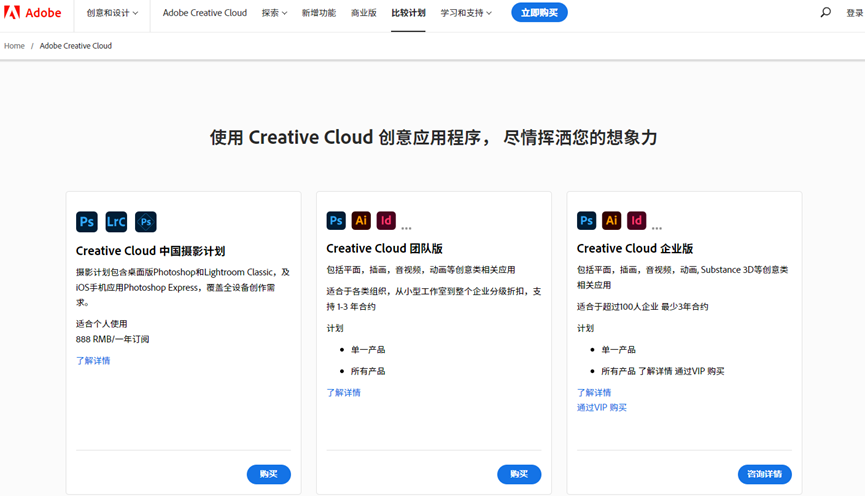Click the Photoshop Express icon in Photography card
Screen dimensions: 865x496
(x=146, y=222)
